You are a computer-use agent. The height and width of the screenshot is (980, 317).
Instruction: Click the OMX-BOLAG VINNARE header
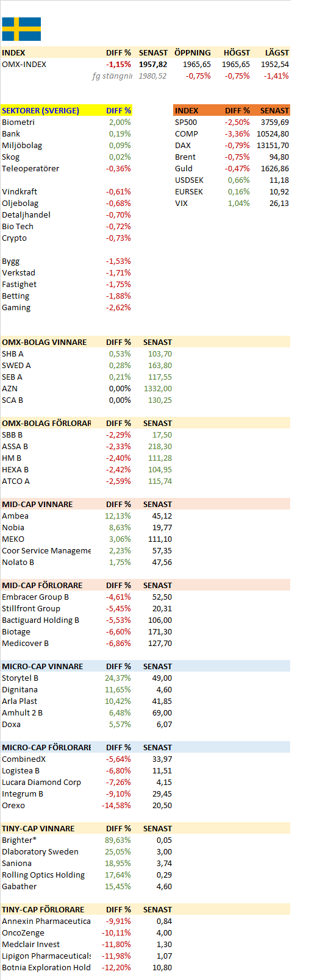coord(45,342)
